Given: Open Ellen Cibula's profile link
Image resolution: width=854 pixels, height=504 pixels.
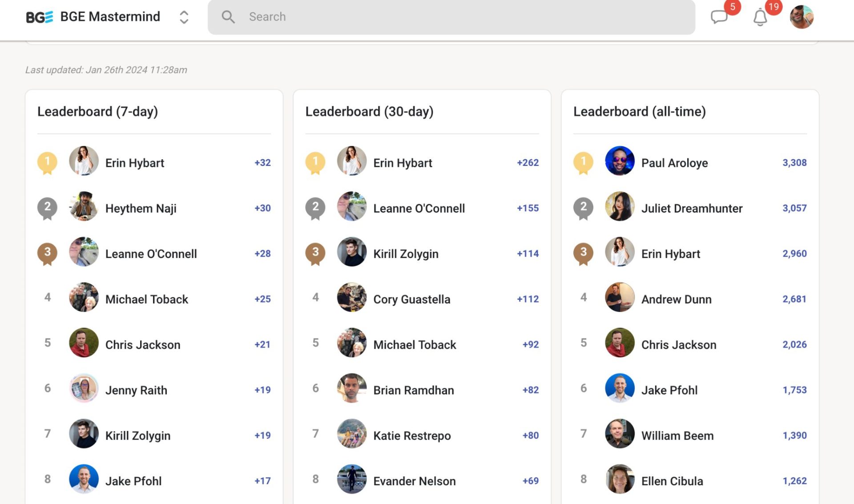Looking at the screenshot, I should [672, 481].
